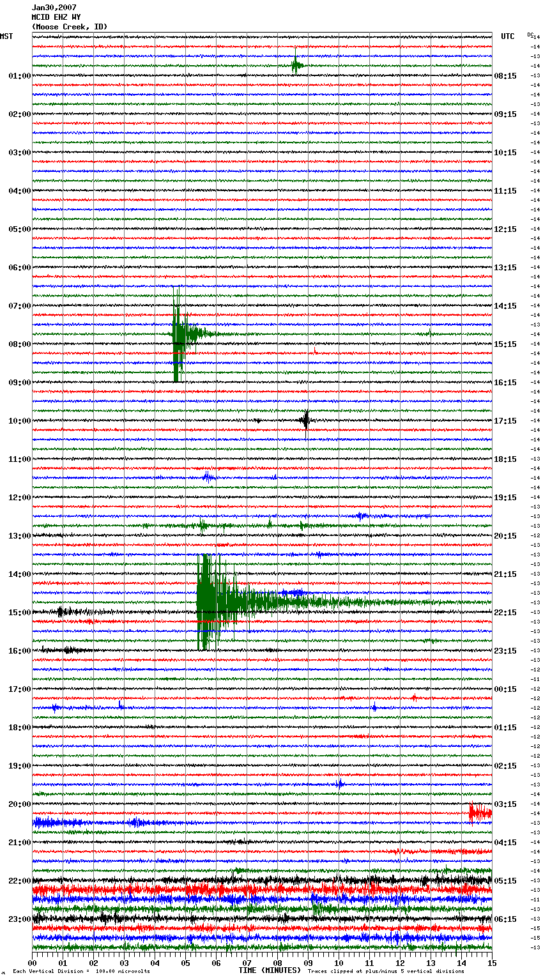Click the 22:00 MST time label
The image size is (543, 980).
pos(20,881)
